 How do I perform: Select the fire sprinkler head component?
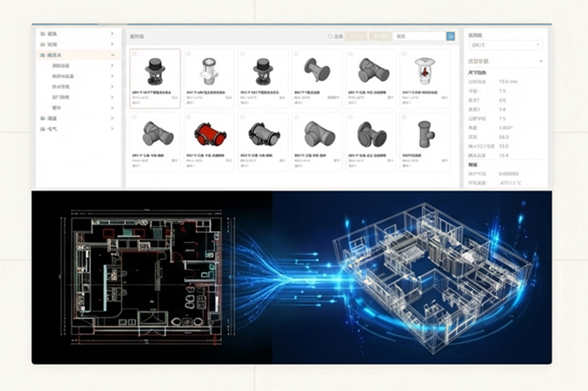[424, 70]
